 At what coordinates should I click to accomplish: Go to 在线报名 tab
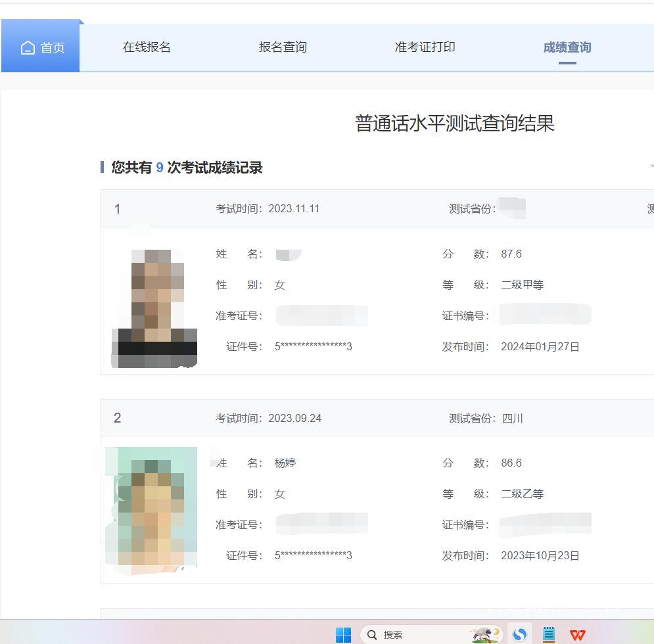coord(147,47)
